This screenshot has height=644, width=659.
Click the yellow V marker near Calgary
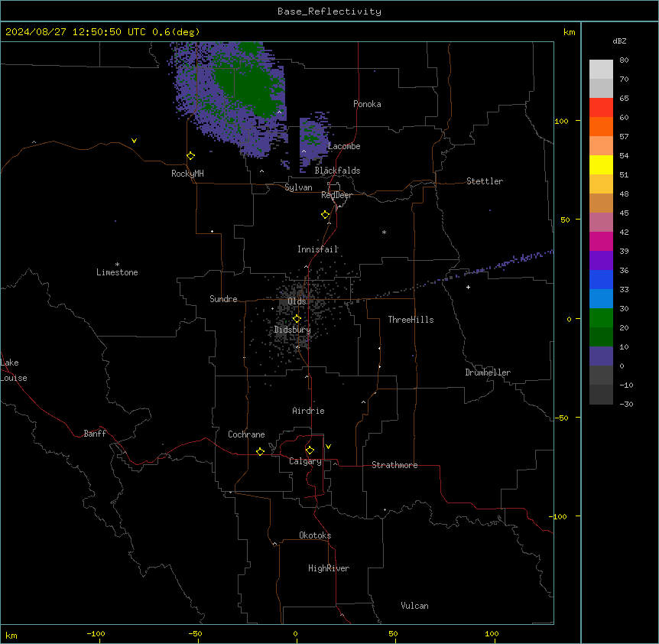click(328, 447)
